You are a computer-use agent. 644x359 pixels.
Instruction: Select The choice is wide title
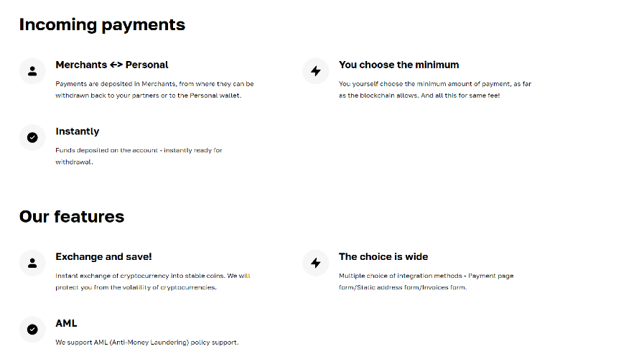coord(383,256)
